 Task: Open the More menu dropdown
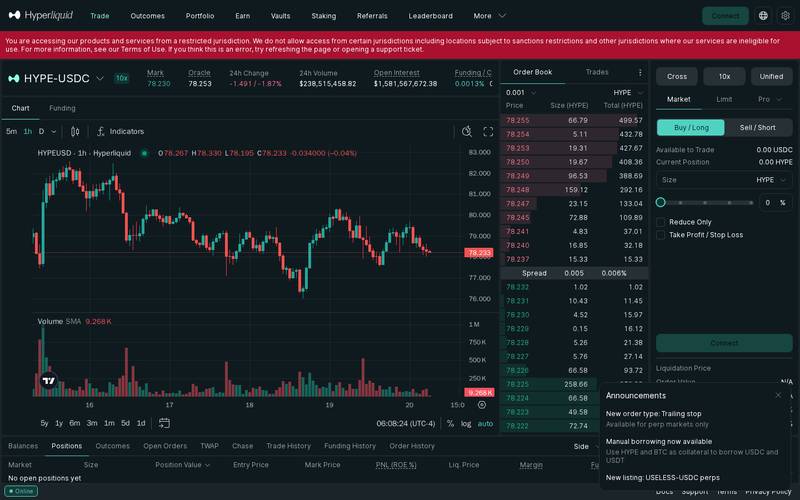click(x=489, y=16)
